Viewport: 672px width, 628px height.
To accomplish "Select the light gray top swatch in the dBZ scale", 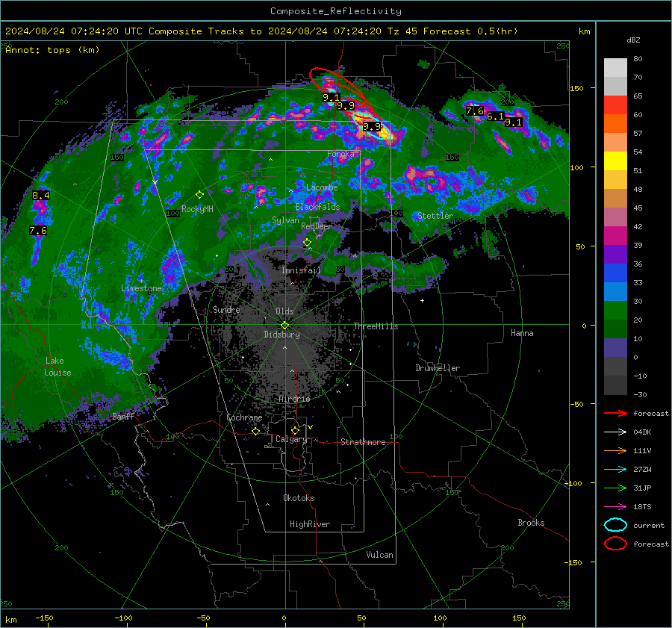I will coord(615,68).
